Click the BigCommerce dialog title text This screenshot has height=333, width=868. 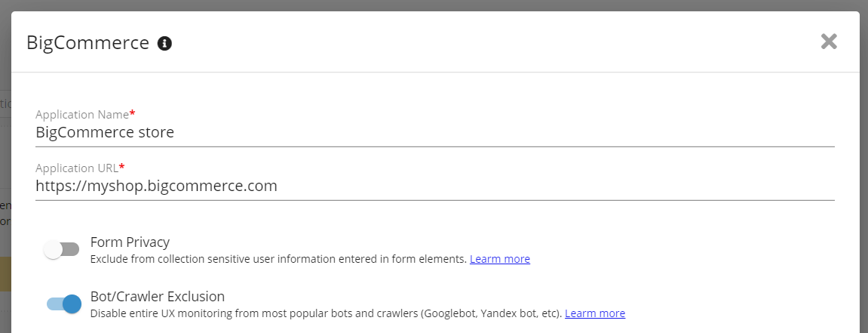click(87, 43)
